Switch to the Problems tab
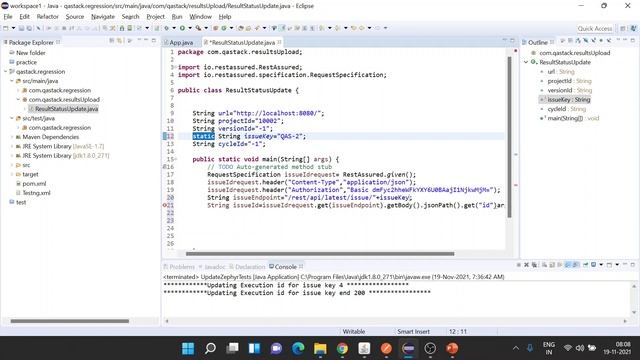This screenshot has height=360, width=640. [x=179, y=267]
